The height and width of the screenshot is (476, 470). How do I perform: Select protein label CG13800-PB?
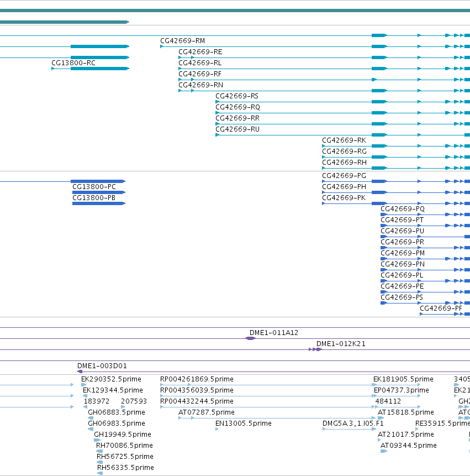[94, 197]
